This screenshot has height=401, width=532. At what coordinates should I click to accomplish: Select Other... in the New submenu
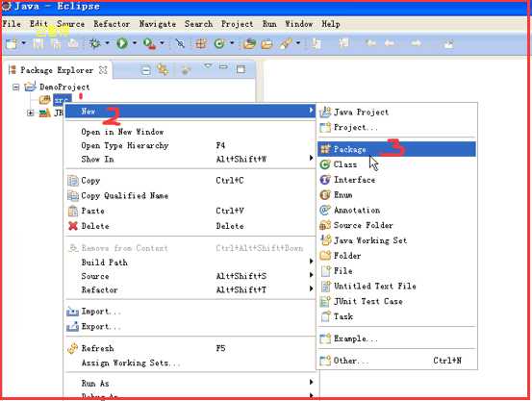point(396,361)
